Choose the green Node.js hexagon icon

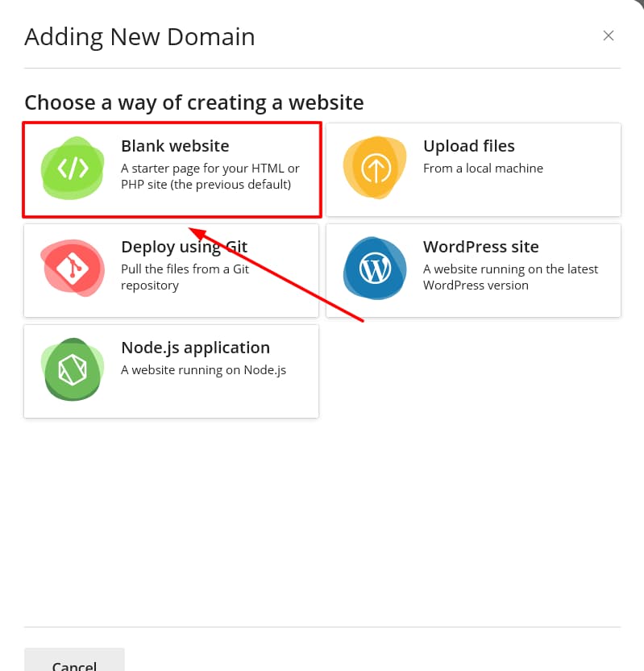[x=73, y=370]
